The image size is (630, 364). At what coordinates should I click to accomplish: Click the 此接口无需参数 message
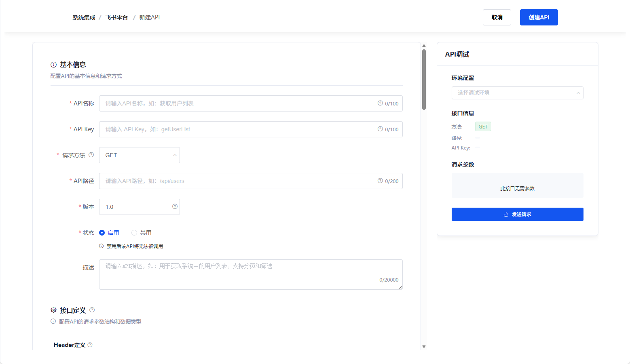(517, 189)
